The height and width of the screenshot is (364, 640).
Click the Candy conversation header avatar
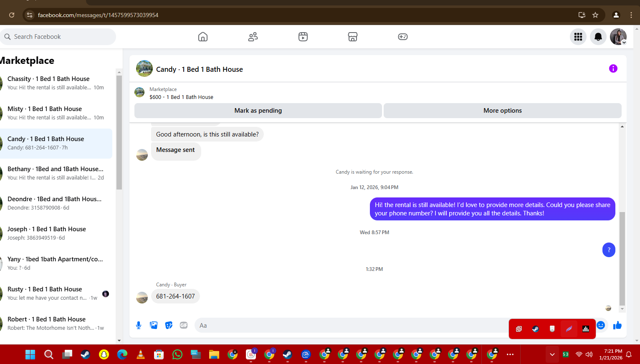[x=144, y=68]
